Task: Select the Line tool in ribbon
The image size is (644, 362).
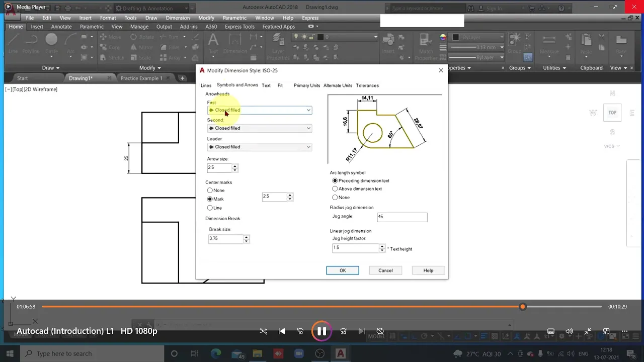Action: [x=13, y=43]
